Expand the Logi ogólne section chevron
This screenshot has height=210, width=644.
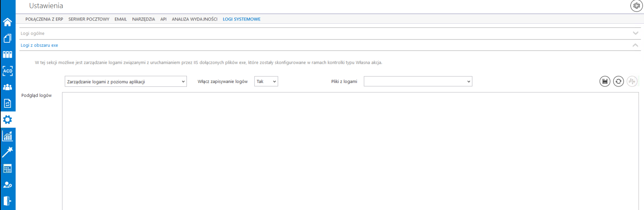[x=635, y=33]
